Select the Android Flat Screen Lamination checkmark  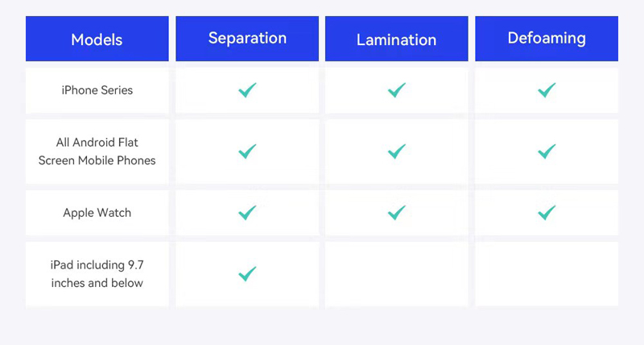[x=397, y=152]
